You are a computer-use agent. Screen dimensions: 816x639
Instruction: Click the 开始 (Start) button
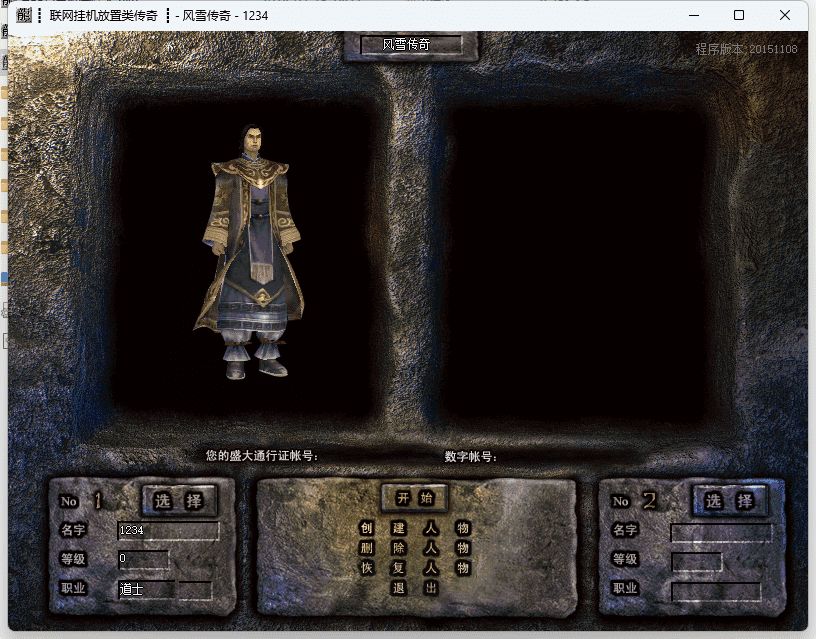tap(415, 499)
